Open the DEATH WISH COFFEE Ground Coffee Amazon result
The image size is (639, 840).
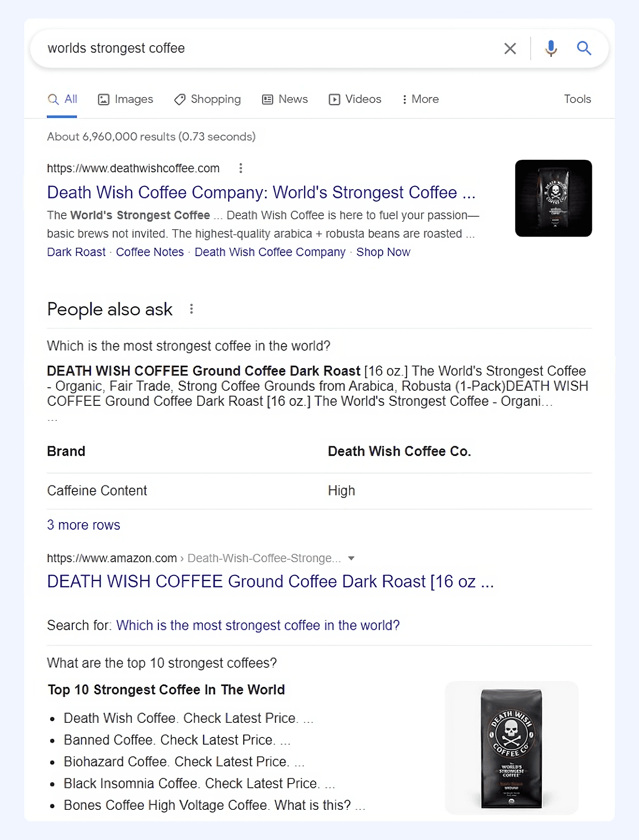point(270,582)
